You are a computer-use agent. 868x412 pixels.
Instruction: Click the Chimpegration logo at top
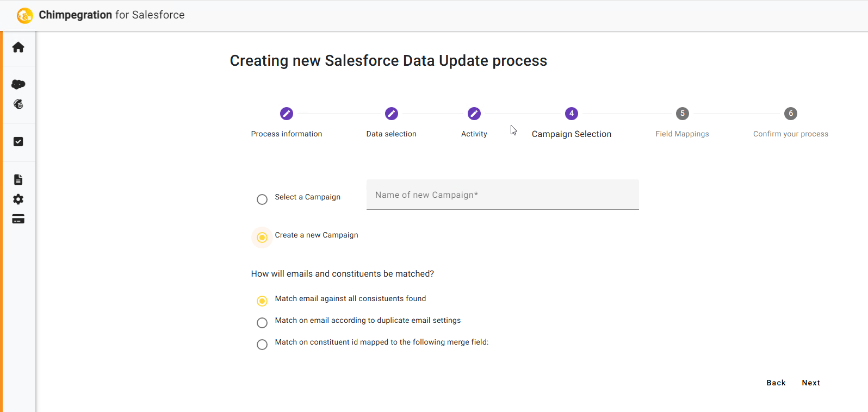coord(24,15)
